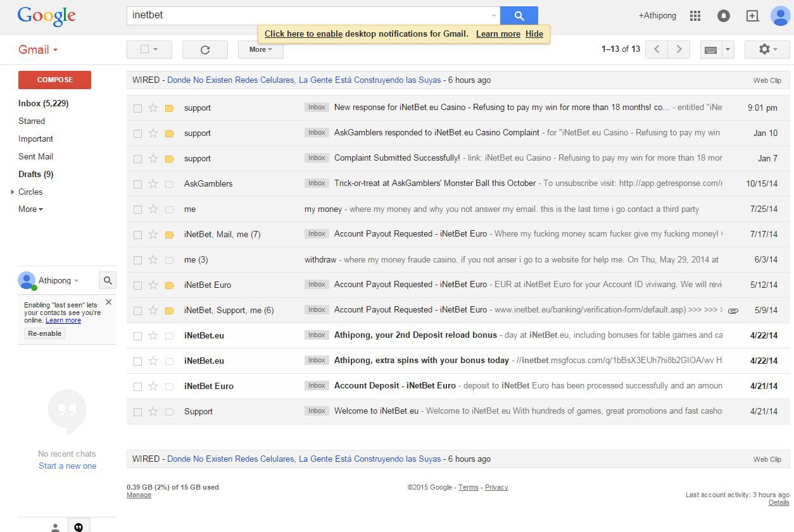Check the Support Welcome email

[x=137, y=412]
